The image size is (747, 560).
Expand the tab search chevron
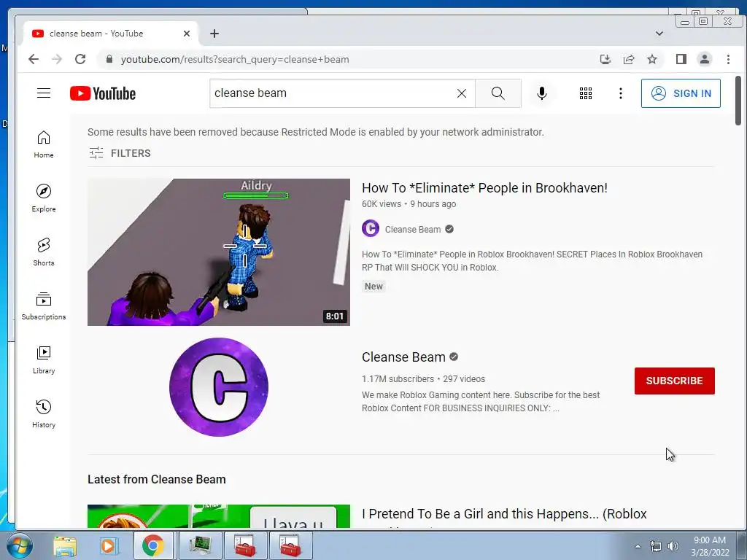tap(659, 34)
